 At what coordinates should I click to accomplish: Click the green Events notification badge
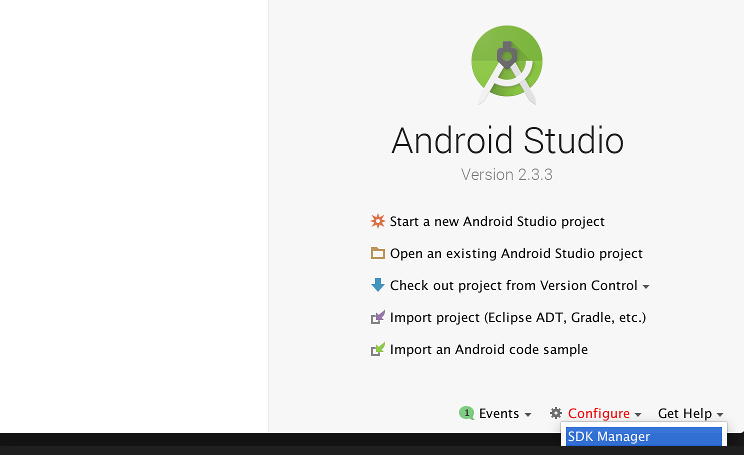pos(466,413)
